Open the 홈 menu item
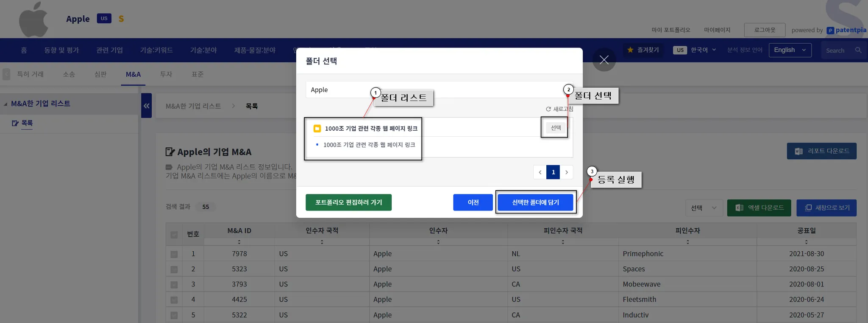868x323 pixels. pos(24,50)
